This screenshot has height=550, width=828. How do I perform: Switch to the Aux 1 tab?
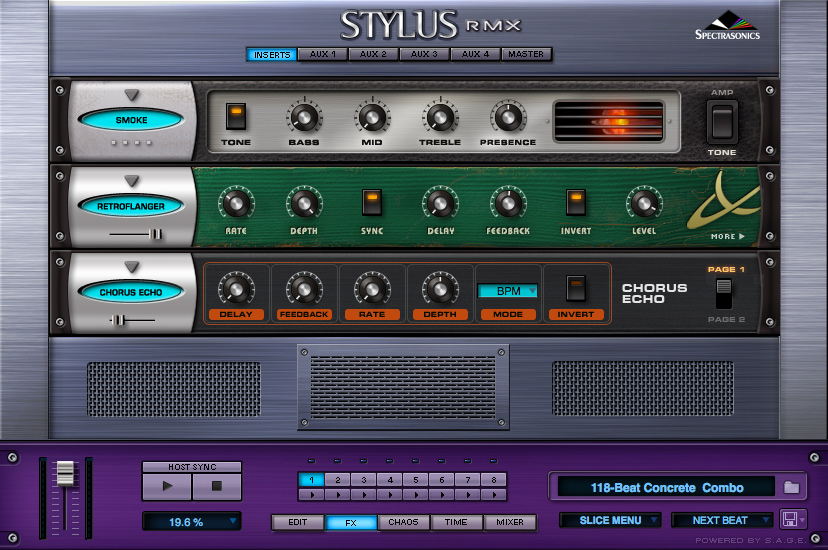pyautogui.click(x=322, y=54)
